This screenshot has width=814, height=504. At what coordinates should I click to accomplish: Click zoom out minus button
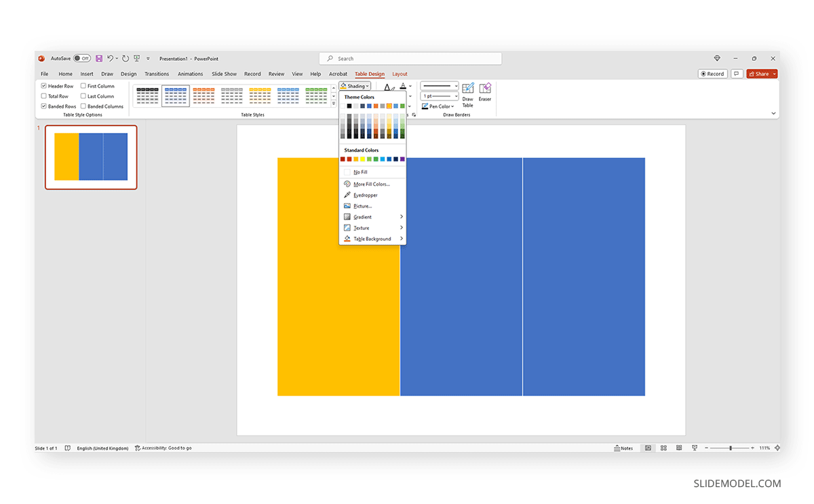click(707, 448)
